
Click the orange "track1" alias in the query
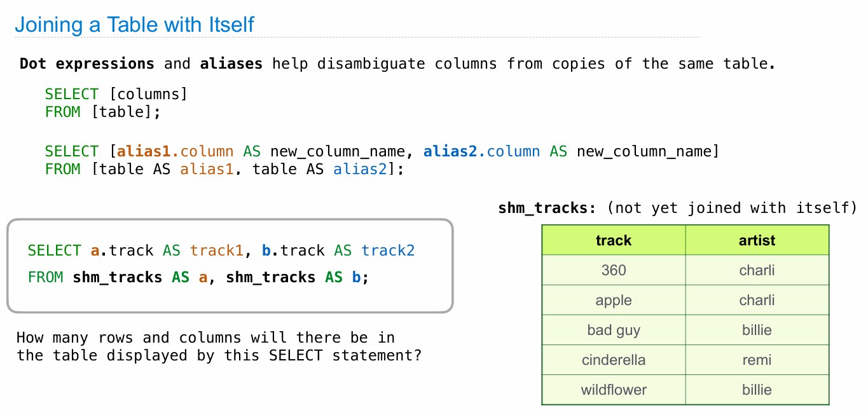coord(217,250)
